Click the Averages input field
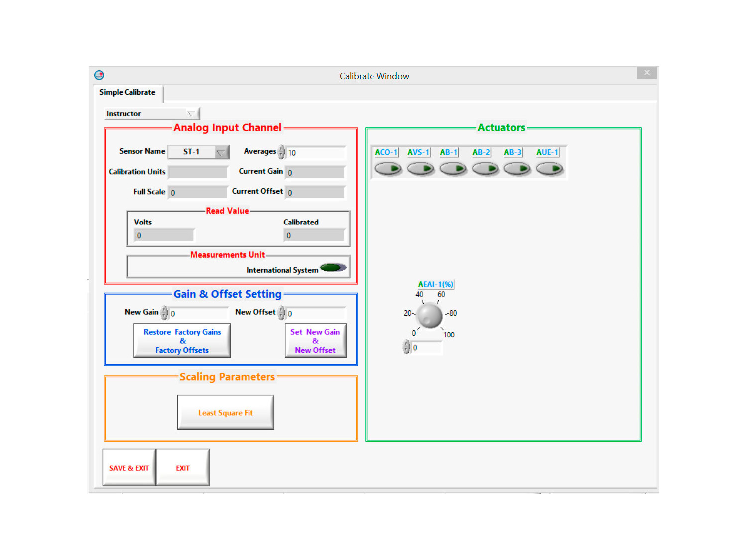The height and width of the screenshot is (560, 747). tap(316, 152)
